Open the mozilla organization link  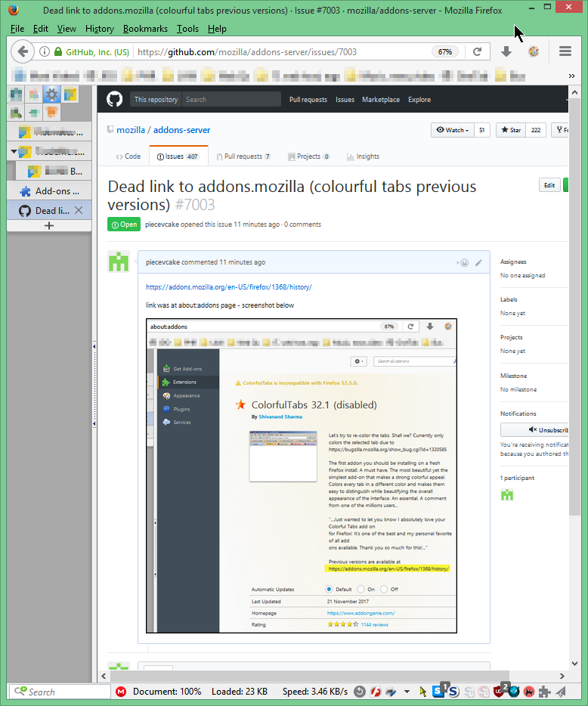[x=131, y=130]
